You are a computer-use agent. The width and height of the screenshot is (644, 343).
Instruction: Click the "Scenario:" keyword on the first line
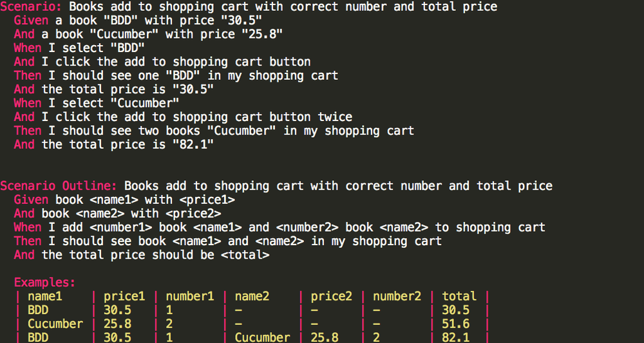tap(30, 7)
